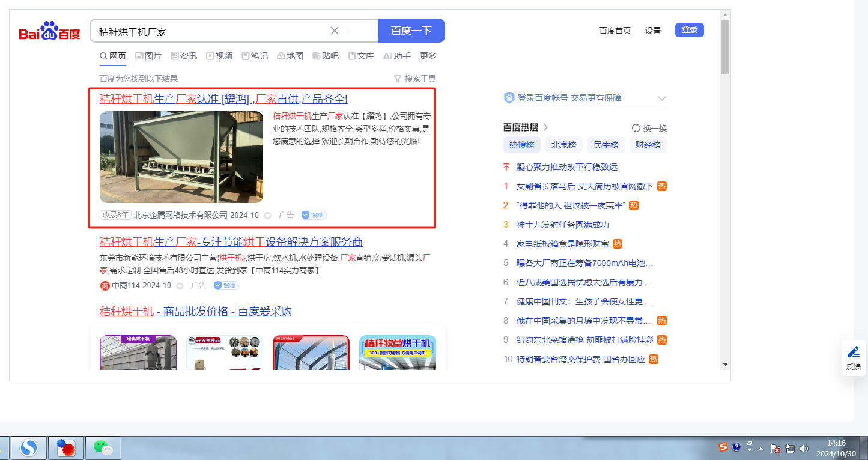Image resolution: width=868 pixels, height=460 pixels.
Task: Click the shield icon beside 登录百度帐号
Action: pyautogui.click(x=509, y=98)
